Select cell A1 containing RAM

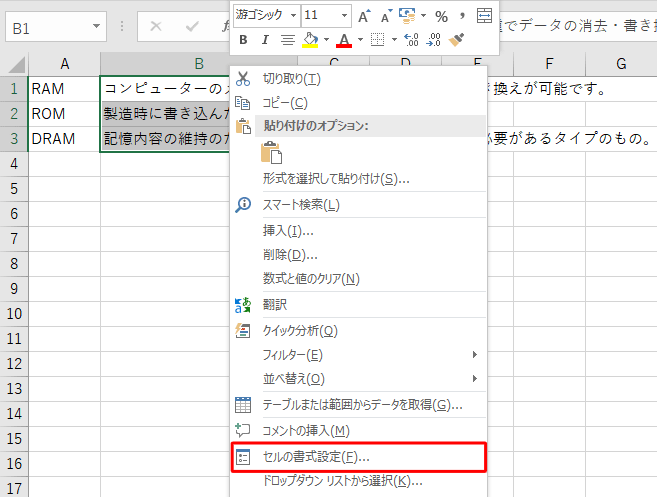coord(64,89)
